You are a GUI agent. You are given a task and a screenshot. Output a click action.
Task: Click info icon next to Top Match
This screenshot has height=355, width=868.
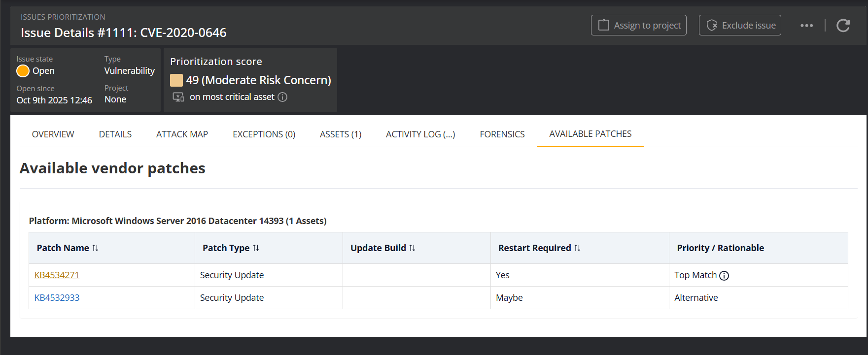click(x=724, y=276)
